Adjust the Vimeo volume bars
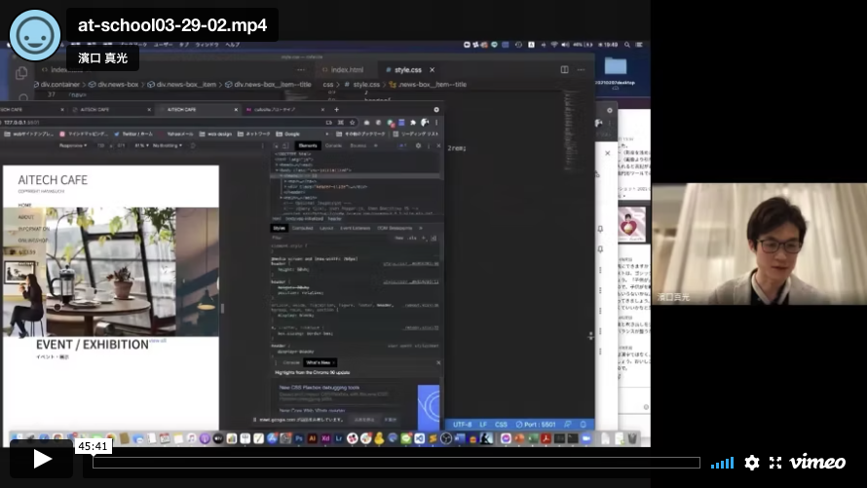The height and width of the screenshot is (488, 868). (x=722, y=463)
